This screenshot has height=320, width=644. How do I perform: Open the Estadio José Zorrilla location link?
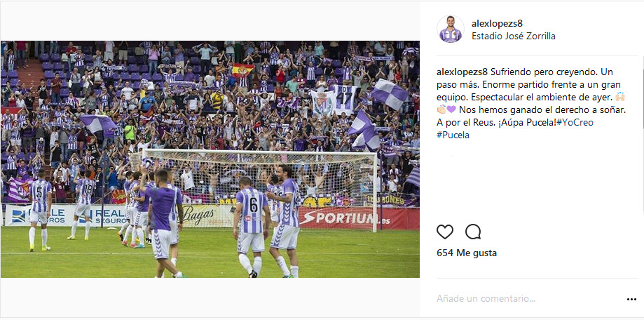[x=514, y=36]
